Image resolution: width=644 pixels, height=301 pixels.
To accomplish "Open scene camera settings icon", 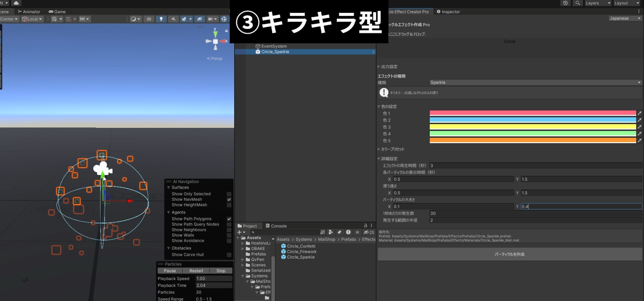I will click(210, 19).
